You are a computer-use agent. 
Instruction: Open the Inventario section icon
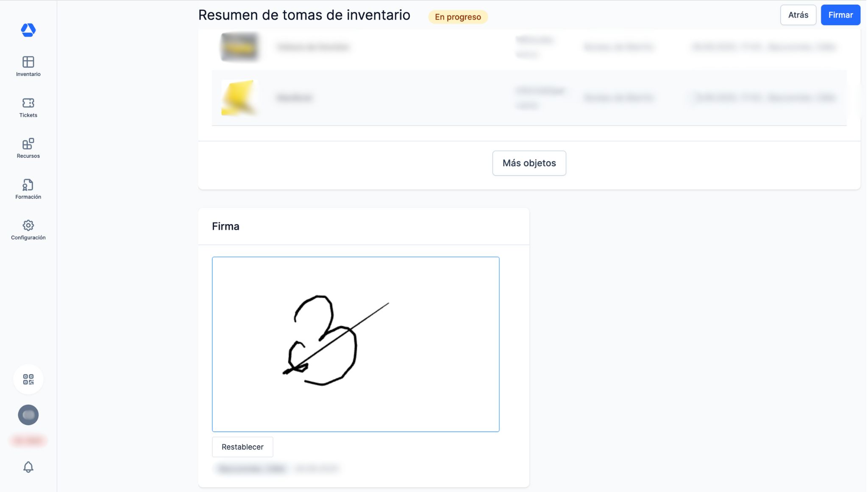click(28, 62)
